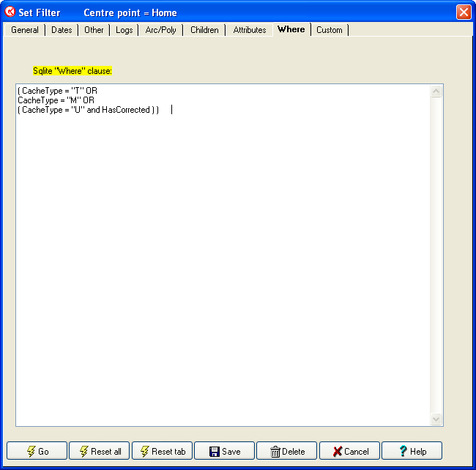
Task: Cancel the Set Filter dialog
Action: pos(350,451)
